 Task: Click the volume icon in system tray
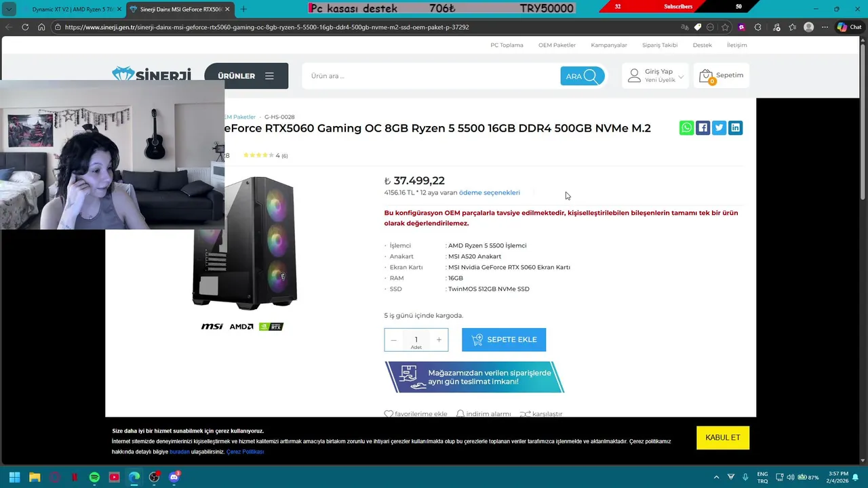(x=791, y=477)
